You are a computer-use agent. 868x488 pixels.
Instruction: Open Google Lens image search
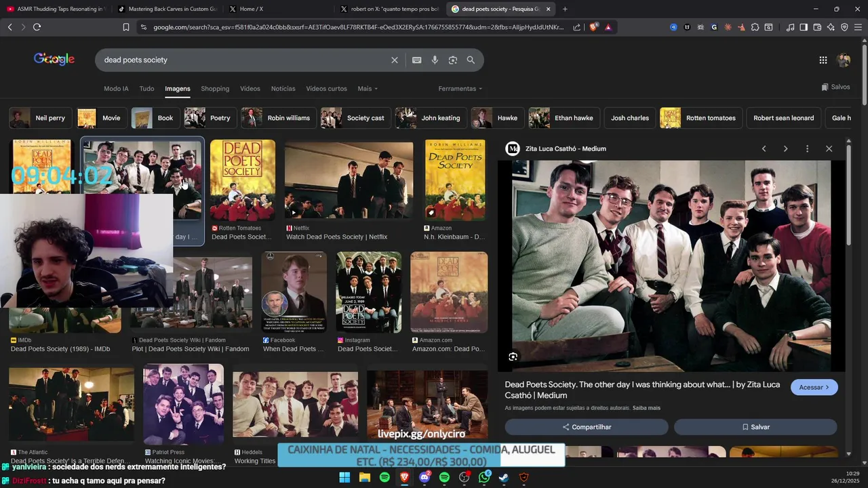[453, 60]
